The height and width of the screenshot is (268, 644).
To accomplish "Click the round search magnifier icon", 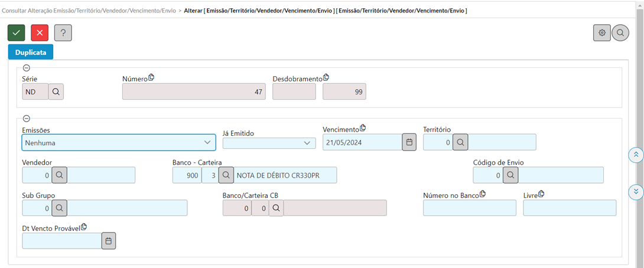I will (x=620, y=33).
